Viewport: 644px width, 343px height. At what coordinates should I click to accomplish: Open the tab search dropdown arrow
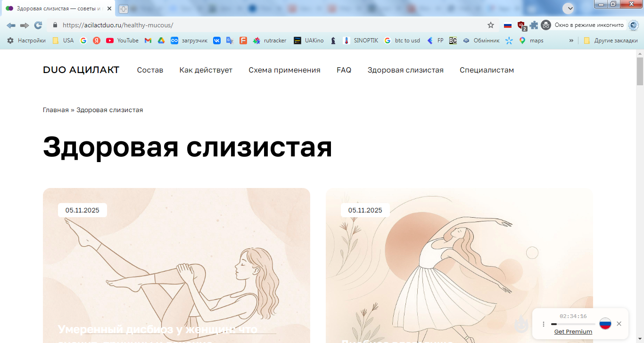[x=569, y=8]
